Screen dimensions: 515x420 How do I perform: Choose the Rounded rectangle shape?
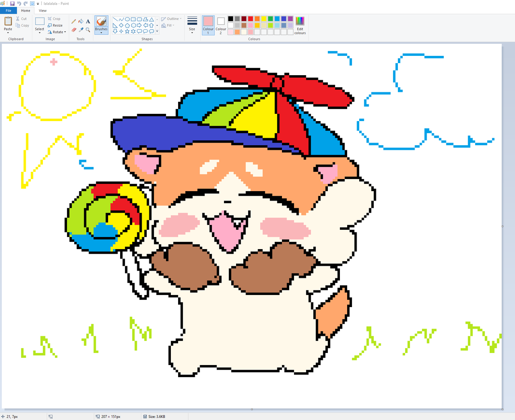(139, 19)
